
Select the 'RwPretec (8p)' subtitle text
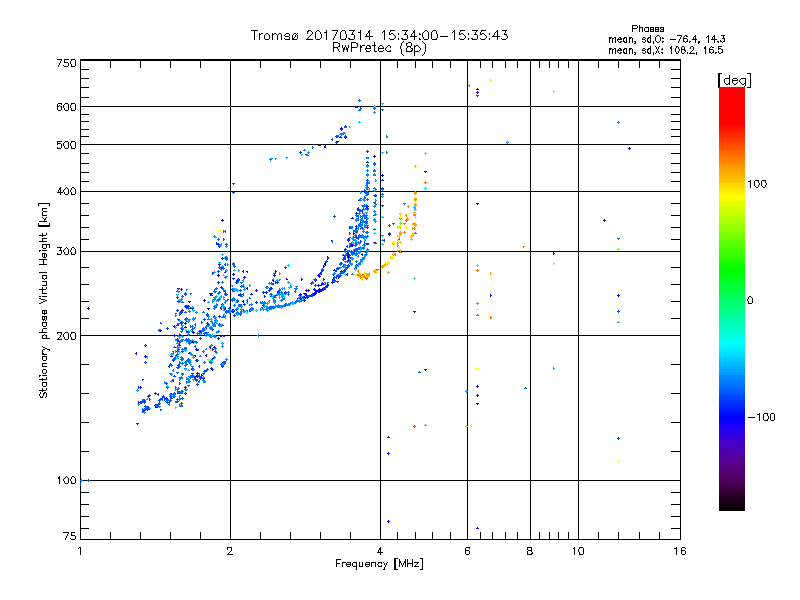pos(379,48)
